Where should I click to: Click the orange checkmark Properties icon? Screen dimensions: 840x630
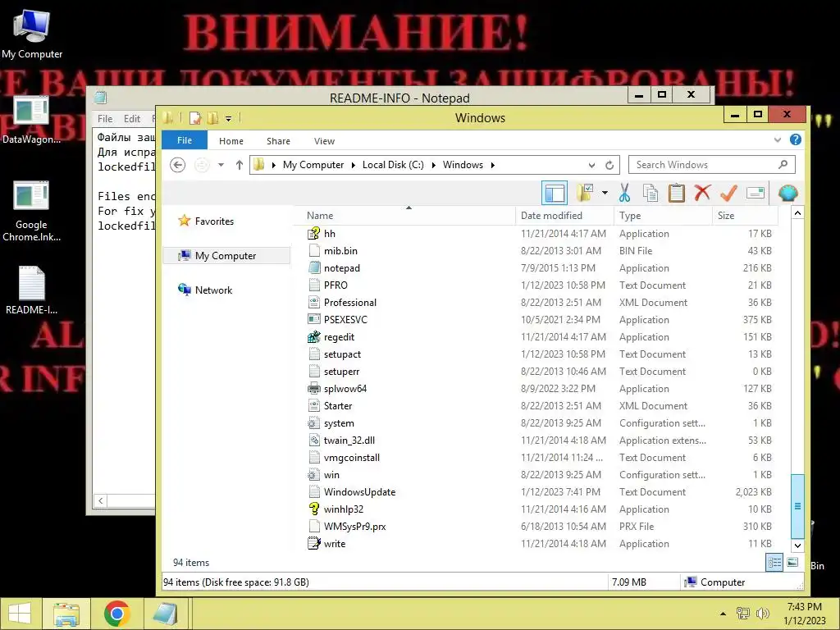point(728,193)
